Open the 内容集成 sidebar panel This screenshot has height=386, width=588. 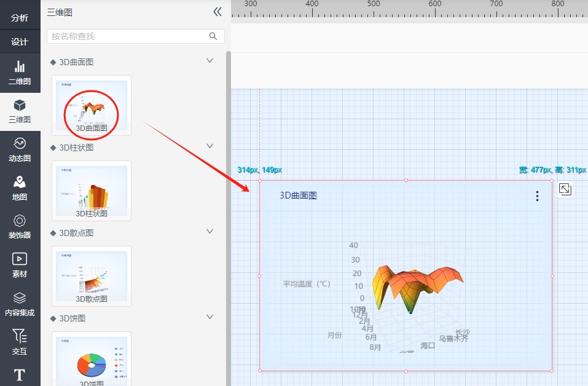pos(20,304)
